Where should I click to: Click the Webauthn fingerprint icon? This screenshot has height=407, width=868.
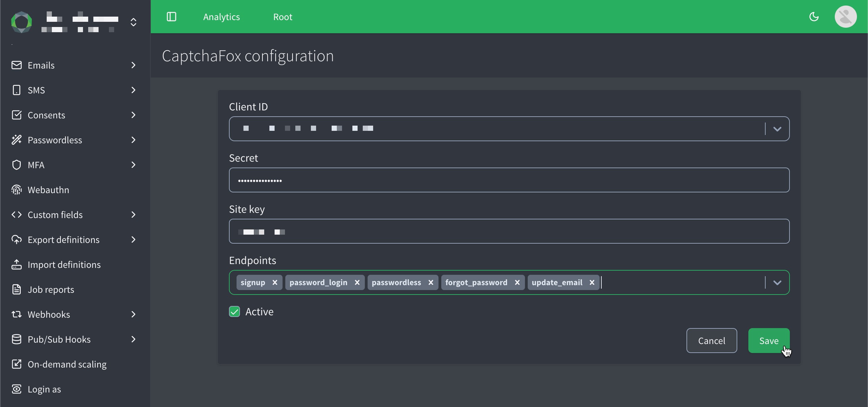pyautogui.click(x=17, y=190)
